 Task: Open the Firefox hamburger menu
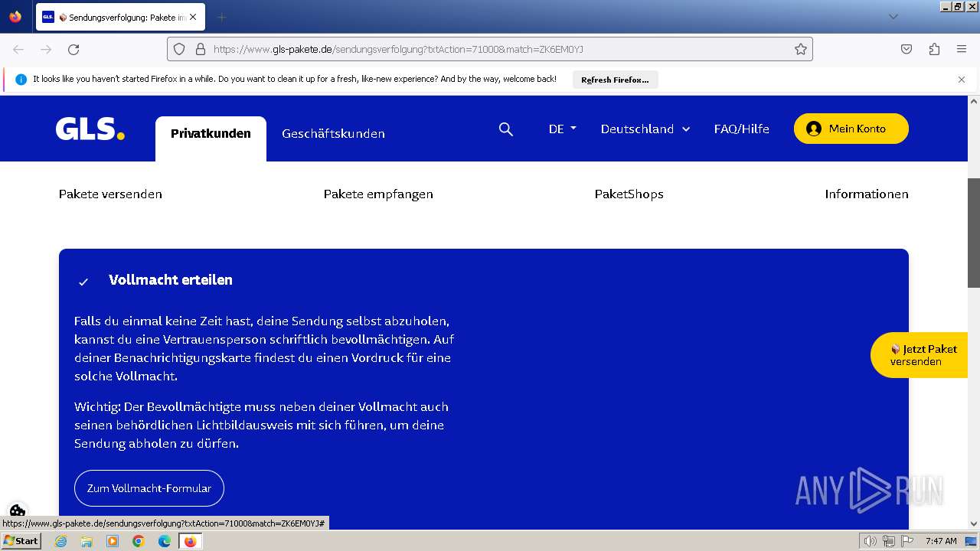(962, 49)
